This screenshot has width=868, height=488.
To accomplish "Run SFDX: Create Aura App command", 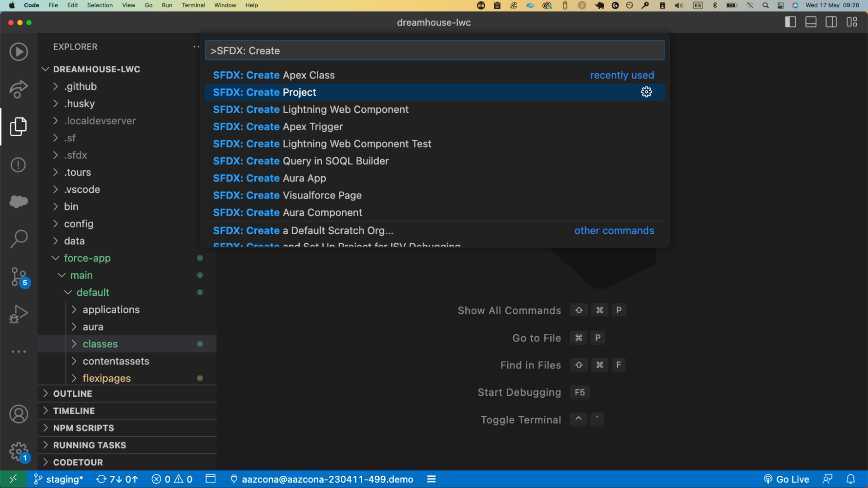I will click(434, 178).
